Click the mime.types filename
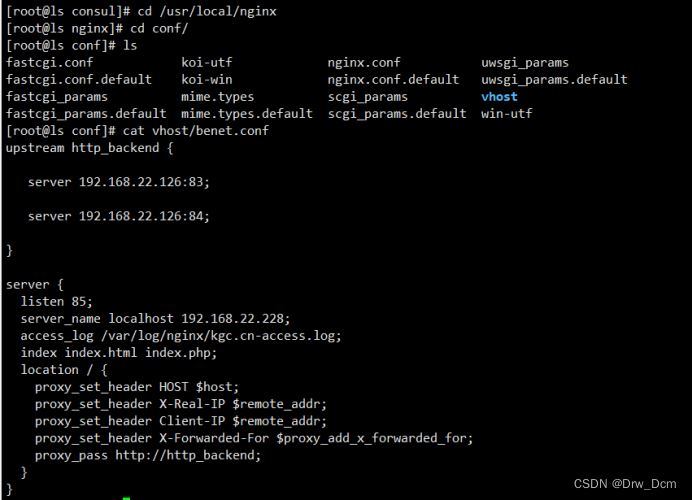This screenshot has width=692, height=500. (x=218, y=97)
